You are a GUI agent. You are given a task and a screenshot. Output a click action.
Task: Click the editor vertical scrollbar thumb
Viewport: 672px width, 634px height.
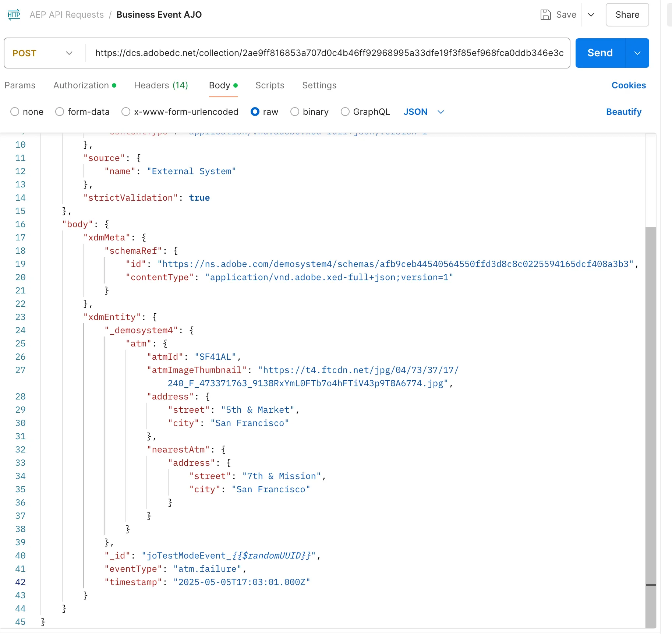tap(651, 427)
